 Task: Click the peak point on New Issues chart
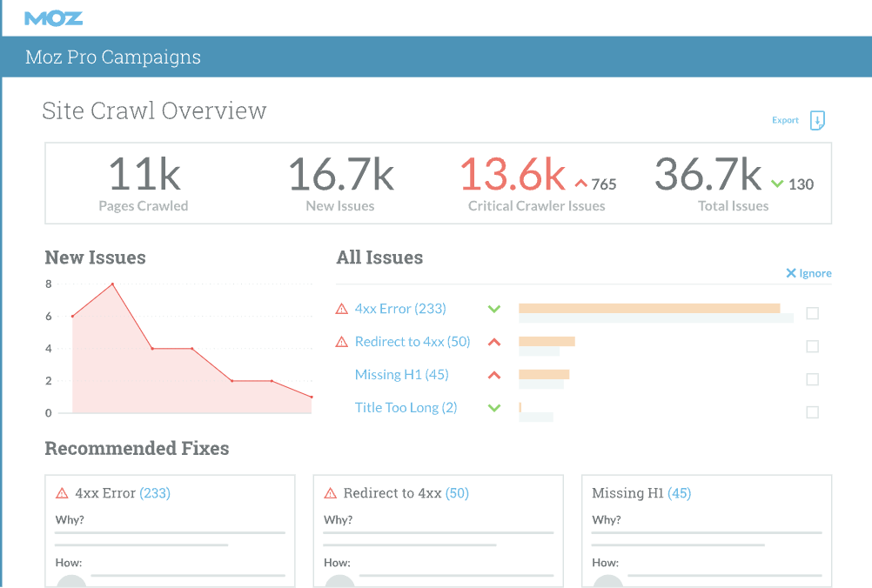[x=112, y=284]
